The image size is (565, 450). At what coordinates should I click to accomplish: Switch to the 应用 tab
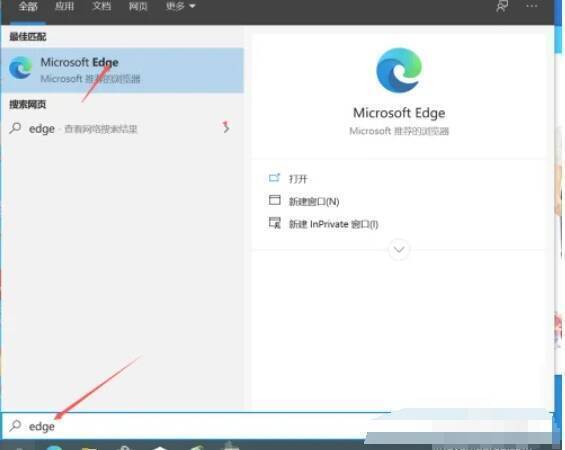pyautogui.click(x=64, y=6)
